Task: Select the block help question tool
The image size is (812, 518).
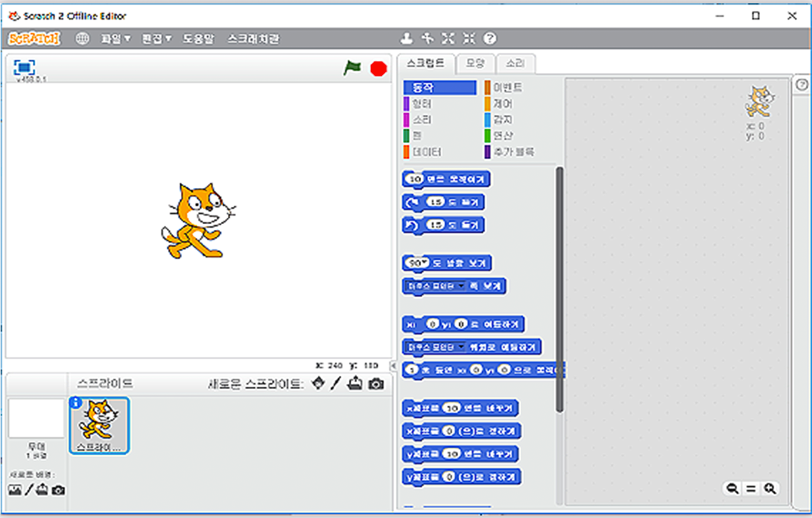Action: click(490, 39)
